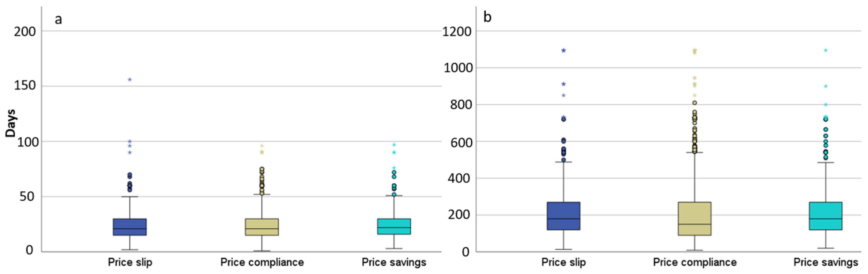
Task: Select the tan Price compliance box in panel b
Action: 694,218
